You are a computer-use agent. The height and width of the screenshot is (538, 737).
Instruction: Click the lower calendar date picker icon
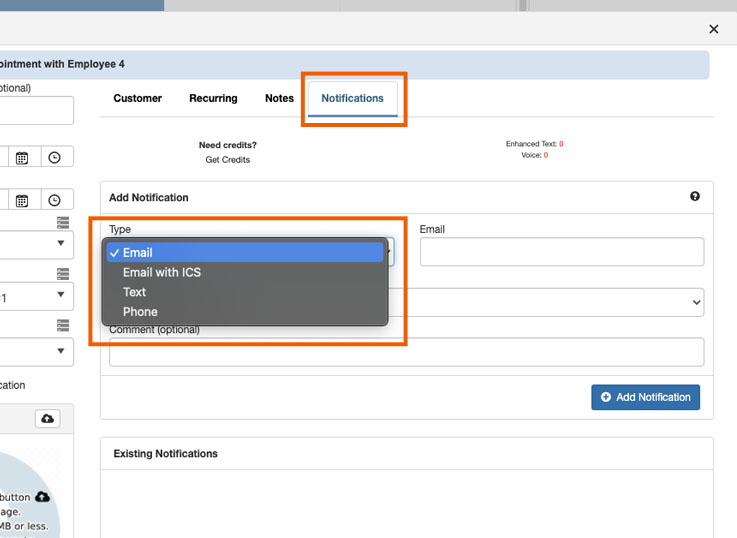point(22,201)
